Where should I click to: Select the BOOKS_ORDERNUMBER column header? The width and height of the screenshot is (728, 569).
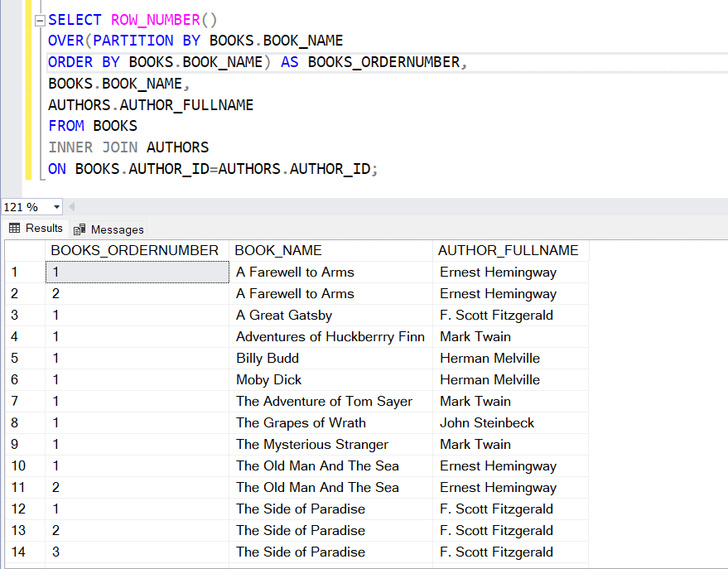[x=137, y=250]
